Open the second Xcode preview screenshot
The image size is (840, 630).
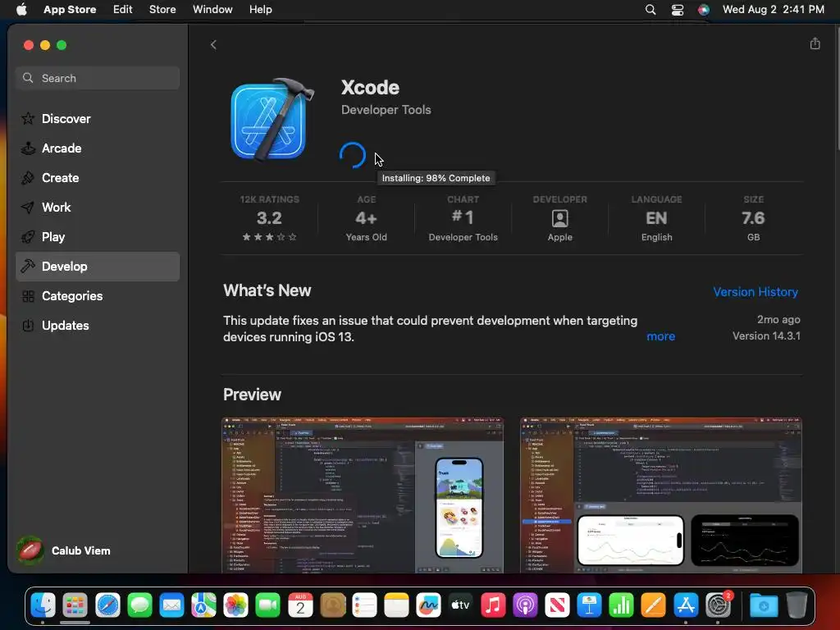coord(661,495)
